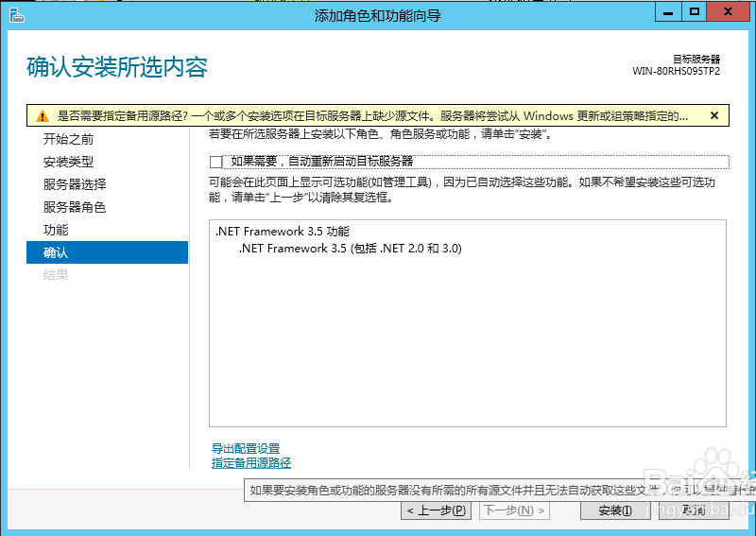Select the highlighted 确认 step

pos(107,252)
